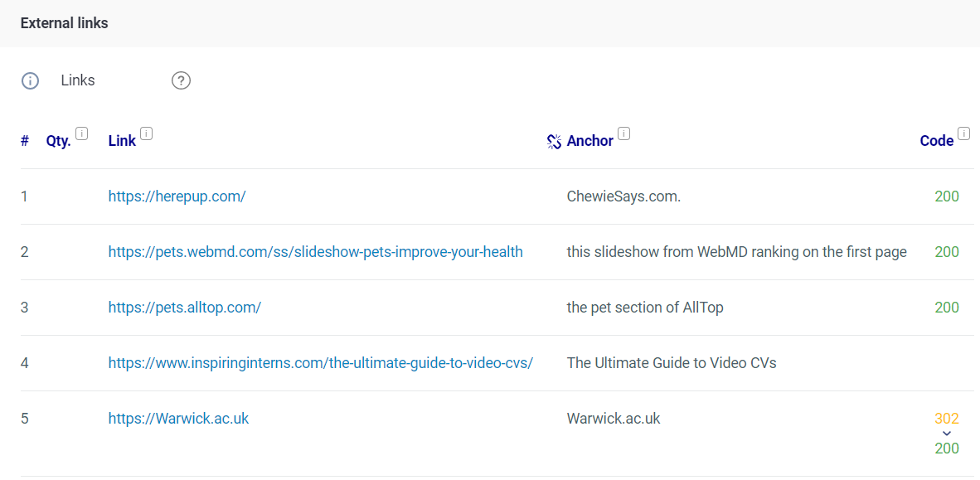980x480 pixels.
Task: Open the inspiringinterns.com video CVs link
Action: pyautogui.click(x=321, y=362)
